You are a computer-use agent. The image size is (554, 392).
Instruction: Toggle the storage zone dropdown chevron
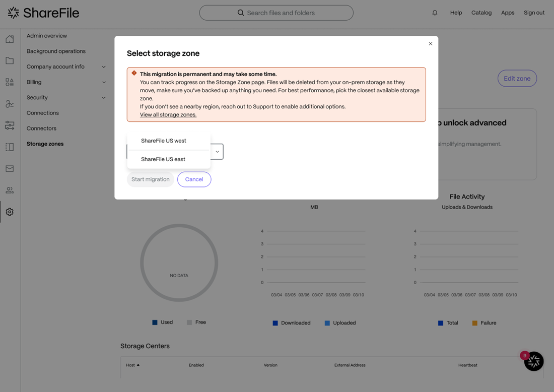tap(217, 152)
